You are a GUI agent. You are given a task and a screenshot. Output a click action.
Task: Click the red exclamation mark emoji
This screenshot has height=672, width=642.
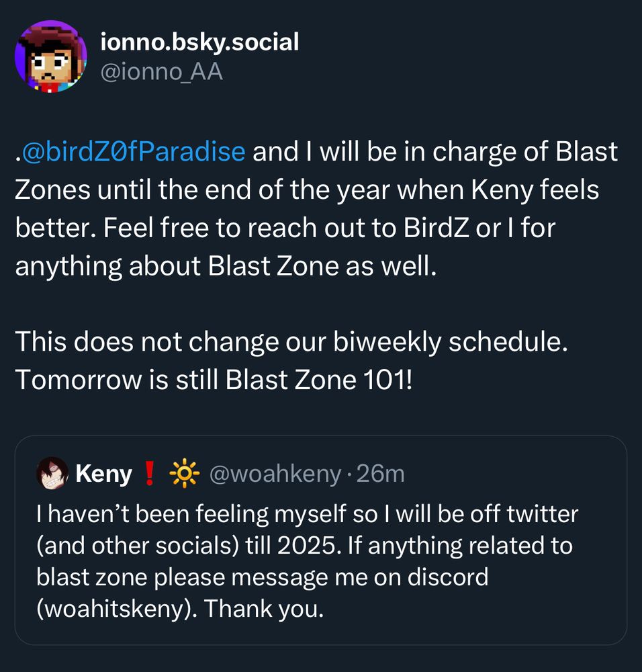(x=150, y=474)
